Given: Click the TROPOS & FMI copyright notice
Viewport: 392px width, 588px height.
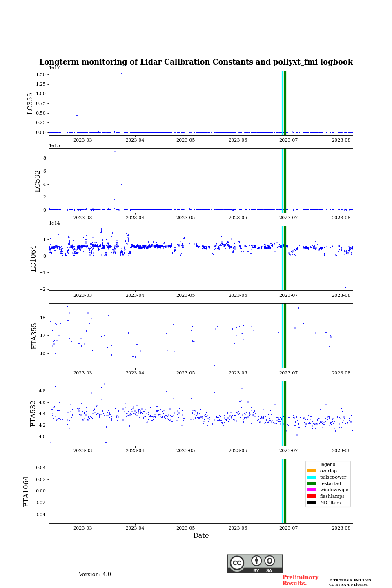Looking at the screenshot, I should [x=350, y=582].
